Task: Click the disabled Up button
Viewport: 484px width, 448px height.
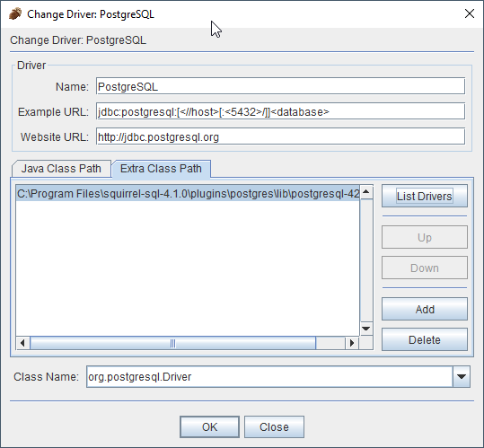Action: coord(425,237)
